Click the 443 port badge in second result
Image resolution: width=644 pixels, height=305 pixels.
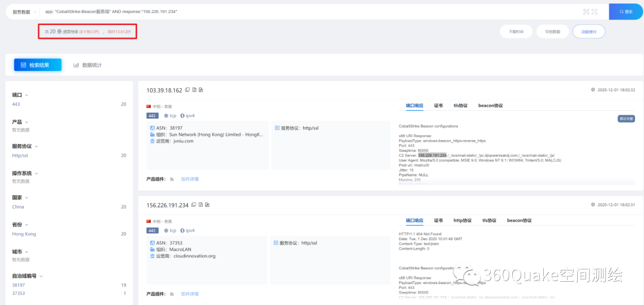pyautogui.click(x=153, y=231)
